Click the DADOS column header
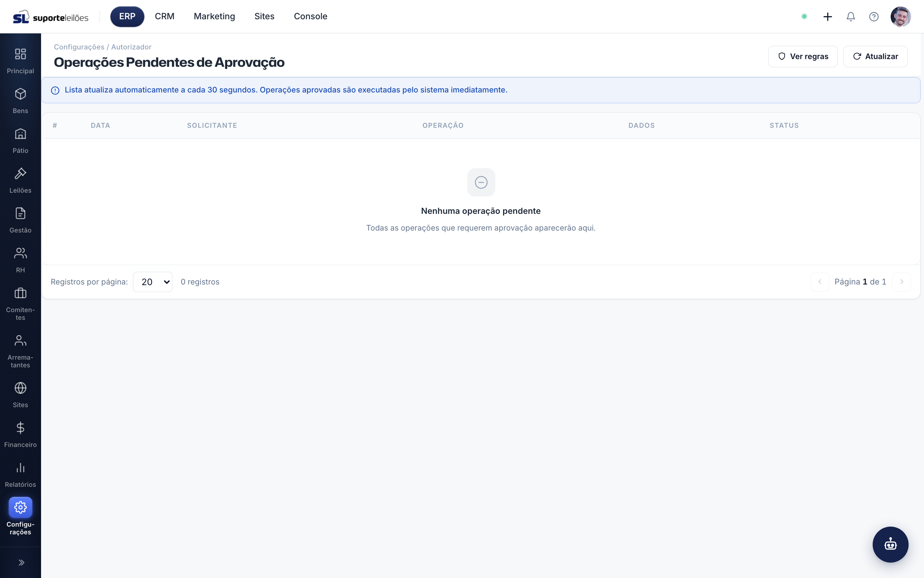 click(x=641, y=125)
